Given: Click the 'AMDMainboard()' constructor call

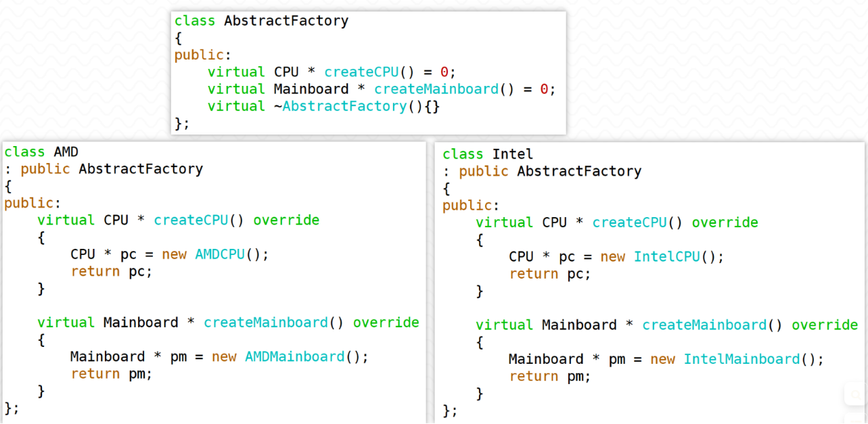Looking at the screenshot, I should (x=307, y=356).
